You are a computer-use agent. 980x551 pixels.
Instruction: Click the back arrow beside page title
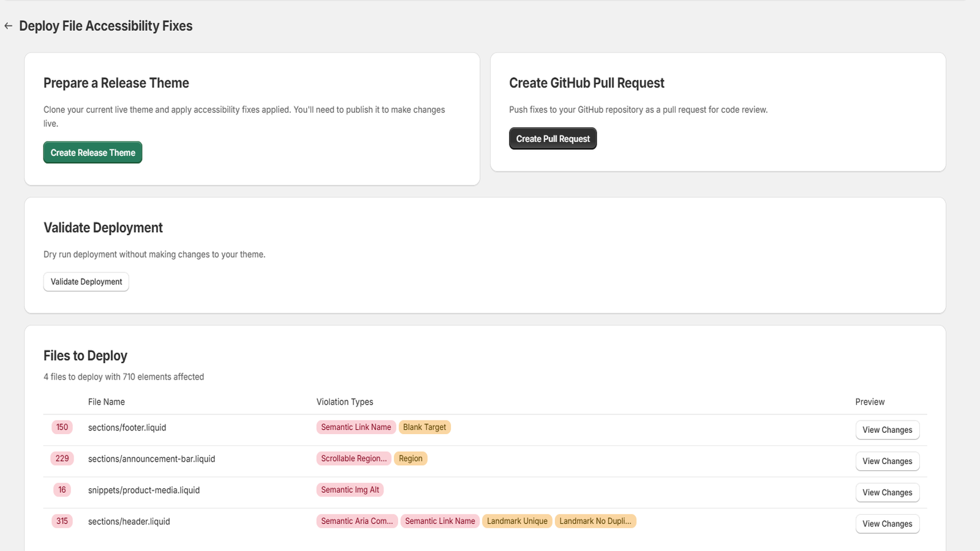coord(8,26)
